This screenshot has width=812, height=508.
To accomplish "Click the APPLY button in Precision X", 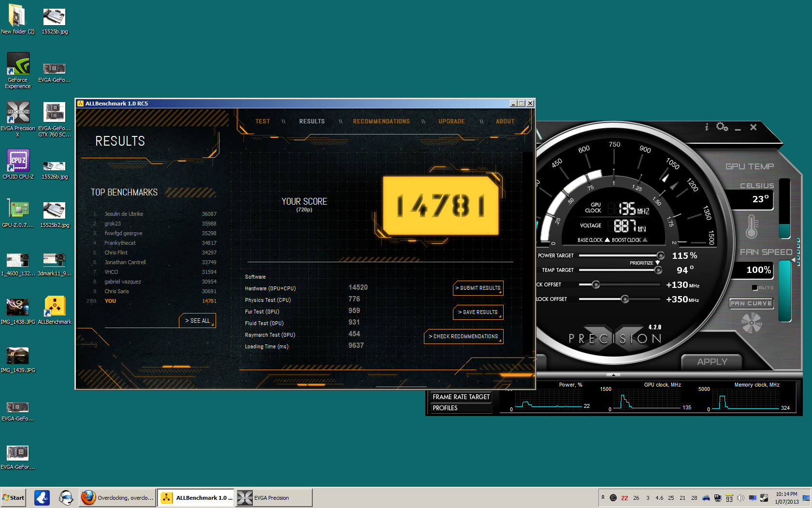I will pyautogui.click(x=711, y=361).
